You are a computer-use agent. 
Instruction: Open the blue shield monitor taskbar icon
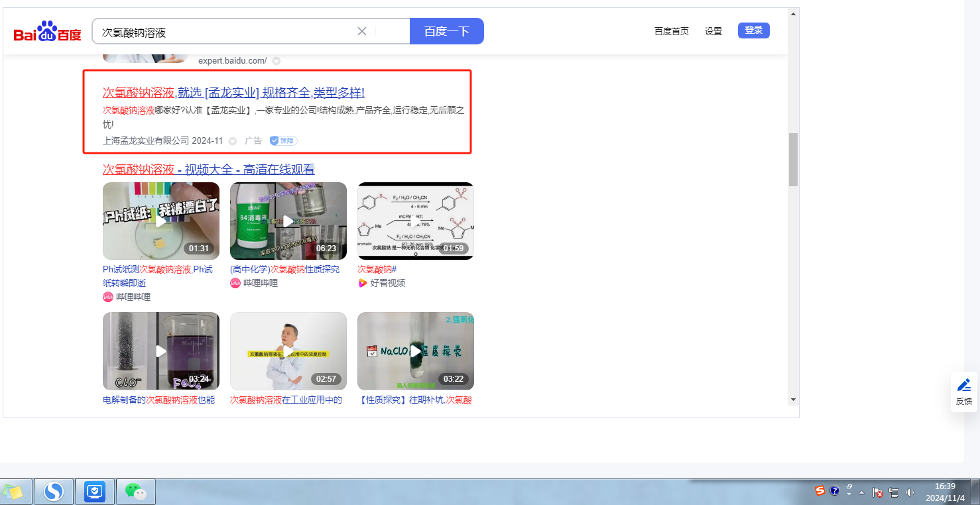coord(95,491)
